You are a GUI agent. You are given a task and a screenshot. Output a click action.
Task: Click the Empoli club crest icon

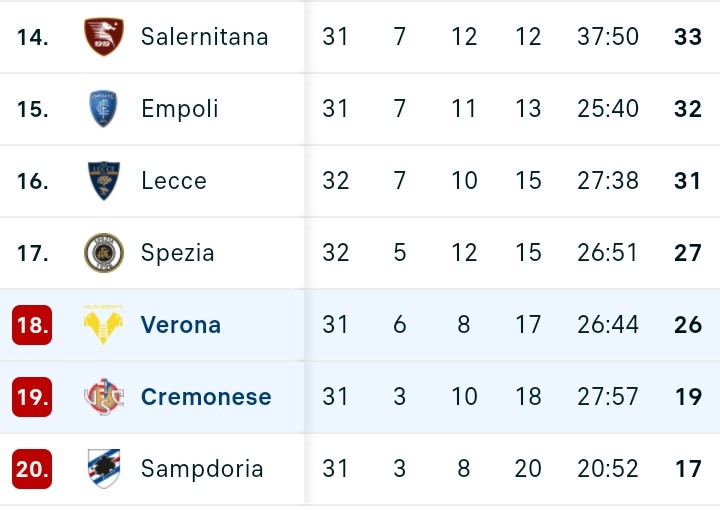click(x=104, y=109)
